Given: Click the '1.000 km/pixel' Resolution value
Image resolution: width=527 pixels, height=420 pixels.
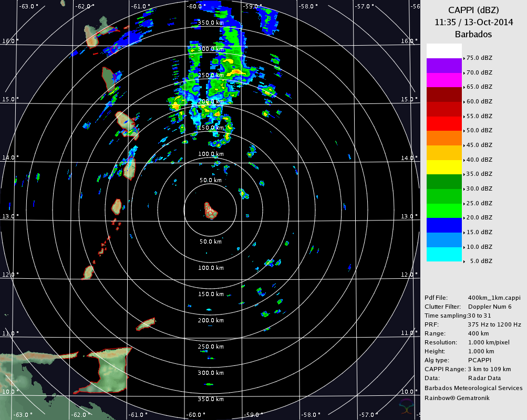Looking at the screenshot, I should click(x=489, y=342).
